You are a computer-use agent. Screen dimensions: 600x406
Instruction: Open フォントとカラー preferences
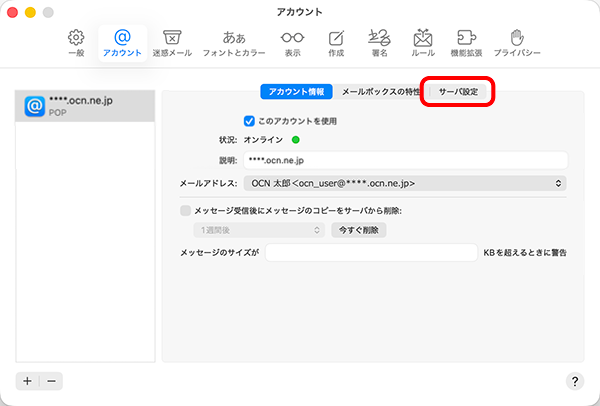point(234,41)
